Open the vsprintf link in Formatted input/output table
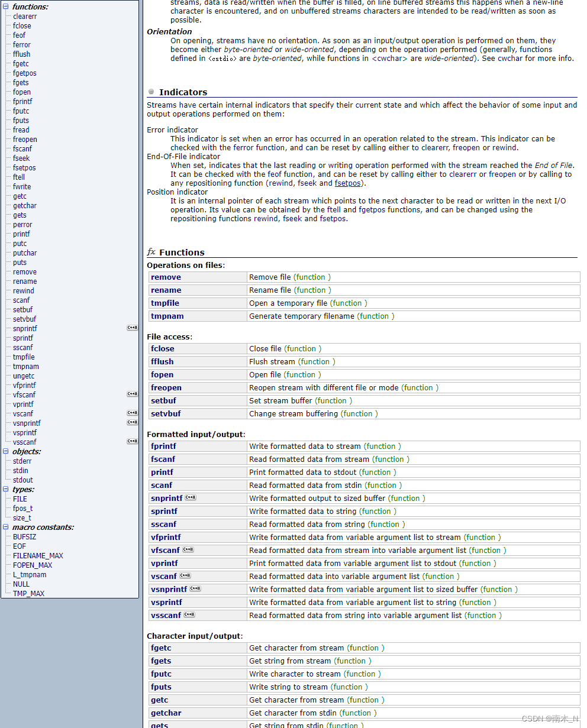The width and height of the screenshot is (587, 728). point(166,603)
